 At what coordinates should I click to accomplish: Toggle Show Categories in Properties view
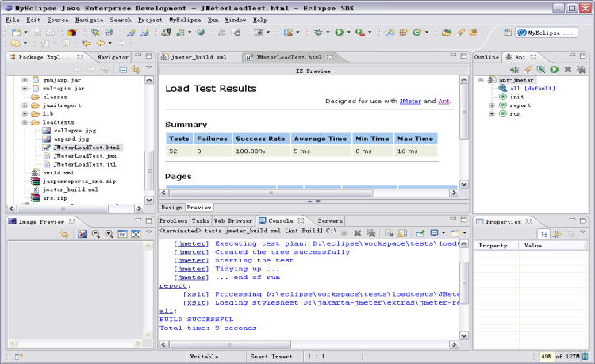point(544,234)
